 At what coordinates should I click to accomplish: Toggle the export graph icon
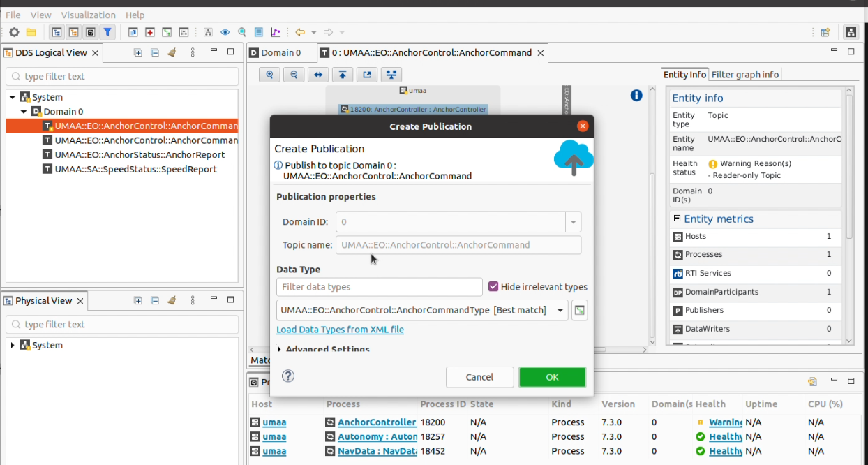[367, 75]
